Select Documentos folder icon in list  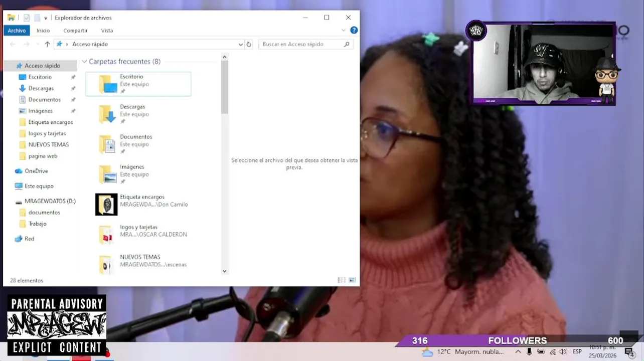pos(108,144)
